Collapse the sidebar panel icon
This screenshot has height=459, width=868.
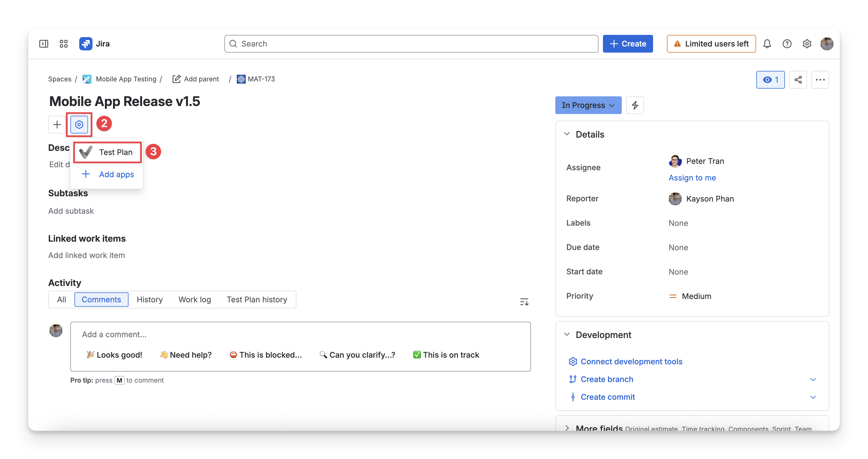44,44
